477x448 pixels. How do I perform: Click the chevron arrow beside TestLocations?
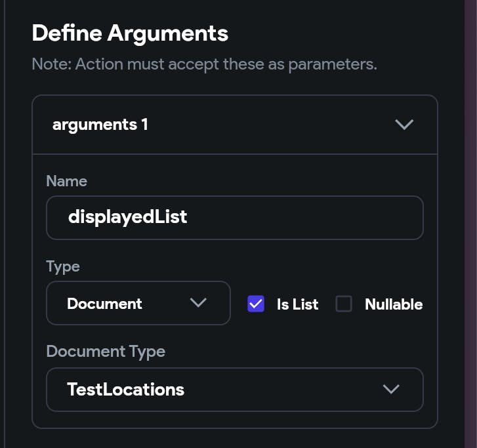(x=391, y=390)
